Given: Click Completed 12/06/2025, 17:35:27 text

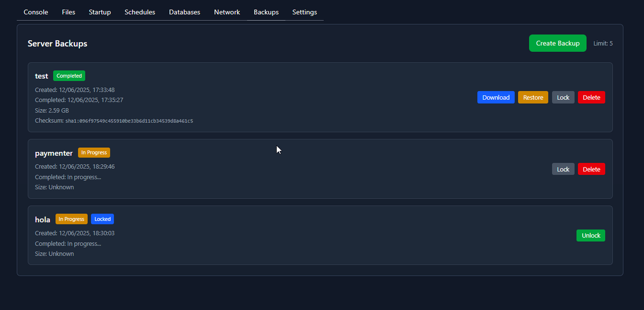Looking at the screenshot, I should coord(79,100).
